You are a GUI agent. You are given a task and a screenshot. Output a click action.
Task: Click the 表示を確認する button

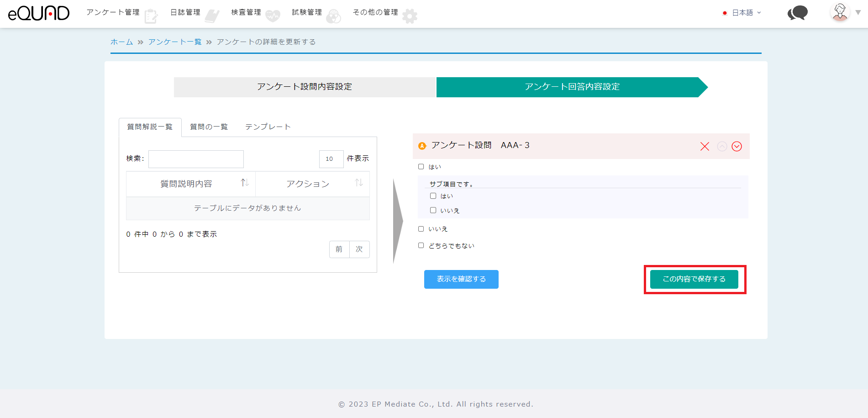pyautogui.click(x=461, y=279)
